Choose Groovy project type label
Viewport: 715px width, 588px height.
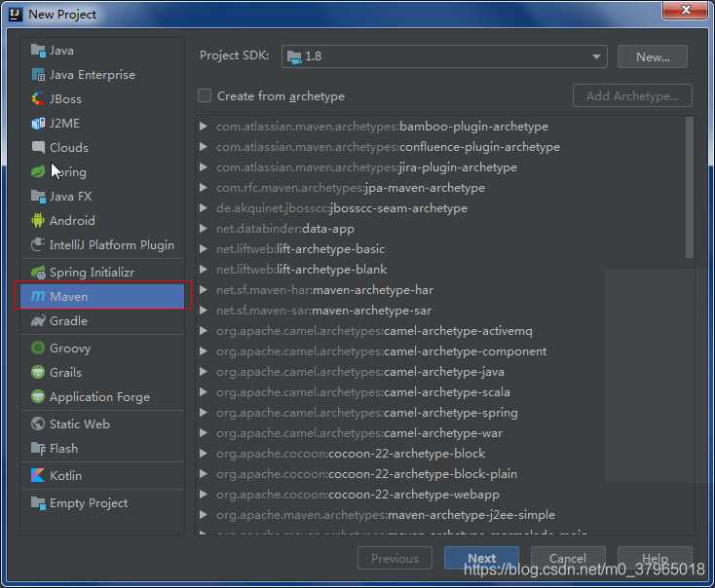[70, 349]
